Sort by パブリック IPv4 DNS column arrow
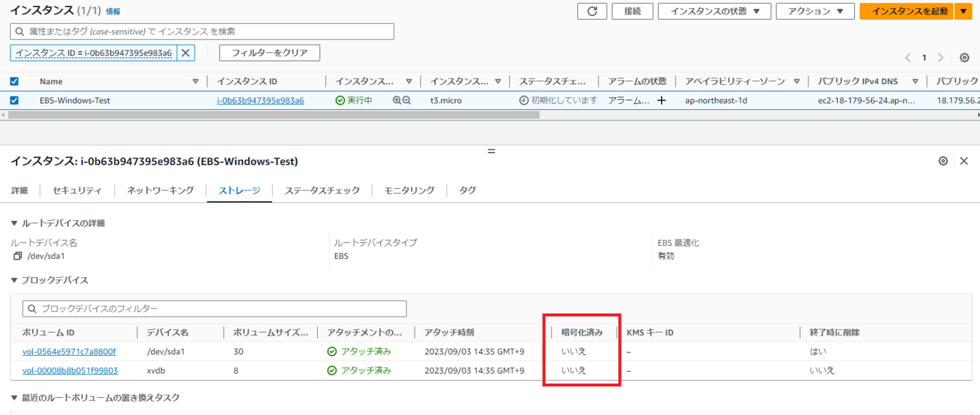 [x=915, y=81]
